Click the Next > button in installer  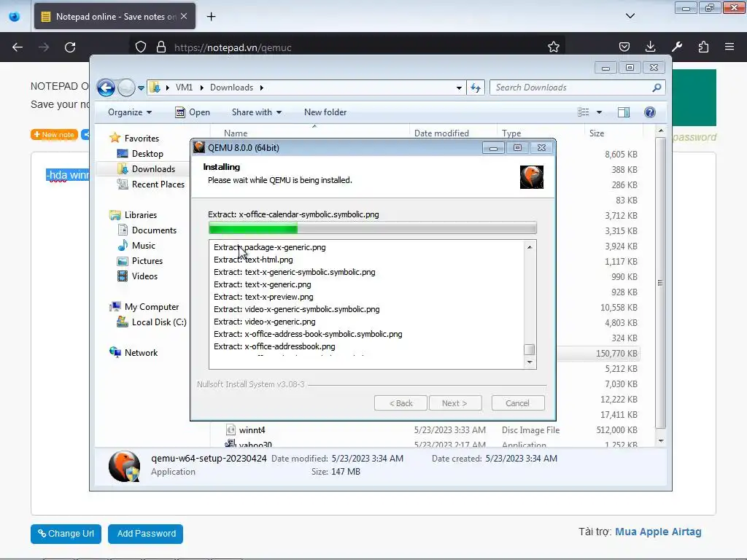pyautogui.click(x=455, y=403)
